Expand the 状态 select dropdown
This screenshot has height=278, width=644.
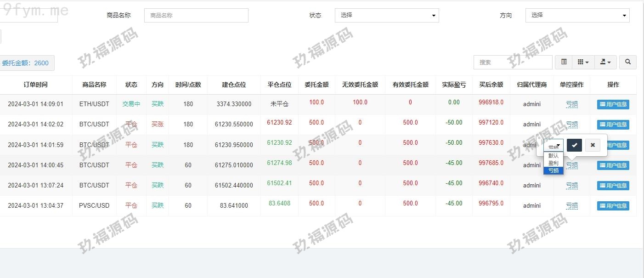pyautogui.click(x=386, y=15)
